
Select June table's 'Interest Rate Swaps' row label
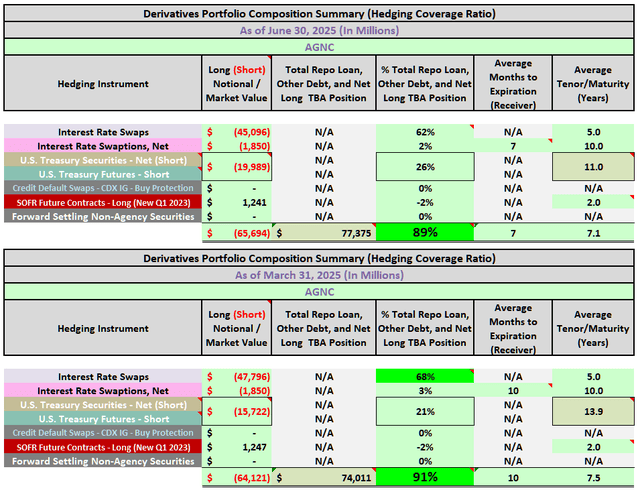(103, 132)
